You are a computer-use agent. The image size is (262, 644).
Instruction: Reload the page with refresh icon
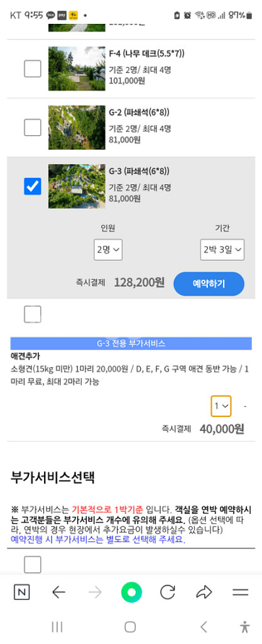click(x=167, y=592)
